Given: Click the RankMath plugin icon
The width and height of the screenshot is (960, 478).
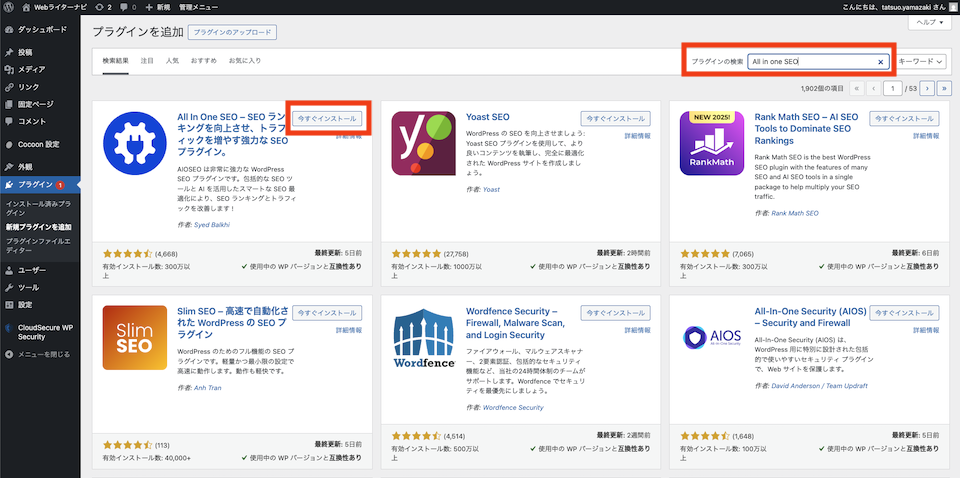Looking at the screenshot, I should (x=712, y=143).
